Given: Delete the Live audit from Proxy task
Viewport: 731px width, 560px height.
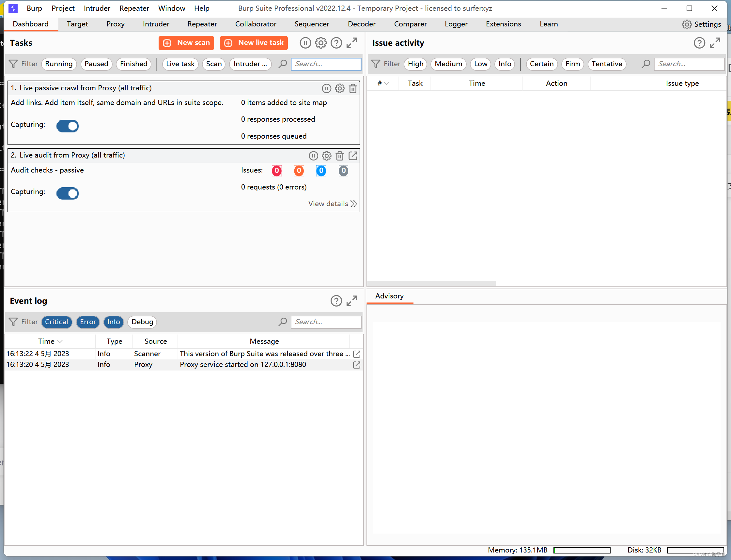Looking at the screenshot, I should [339, 156].
